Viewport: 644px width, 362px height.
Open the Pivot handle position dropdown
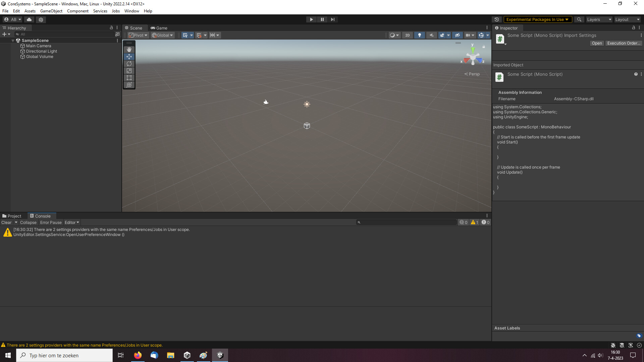(x=138, y=35)
